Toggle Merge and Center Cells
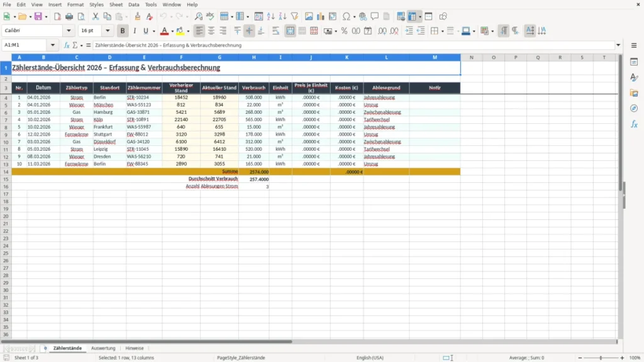This screenshot has width=644, height=362. [290, 31]
